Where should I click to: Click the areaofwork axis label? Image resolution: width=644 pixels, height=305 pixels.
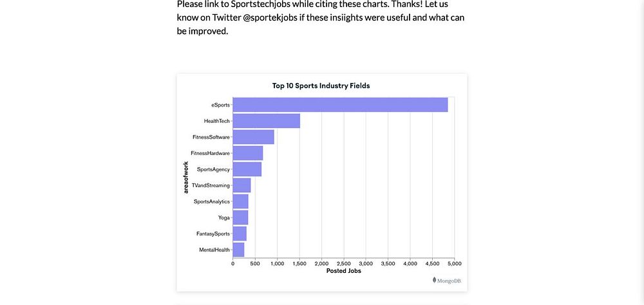pyautogui.click(x=185, y=178)
